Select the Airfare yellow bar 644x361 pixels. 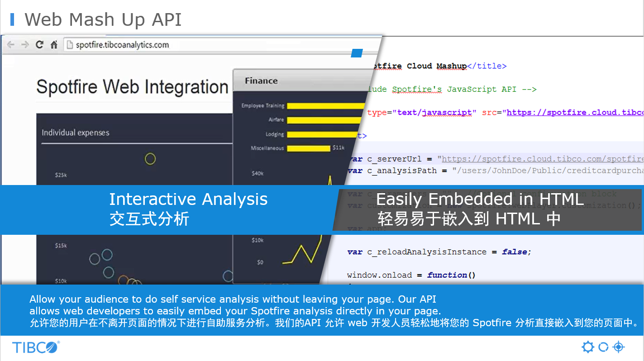[325, 120]
